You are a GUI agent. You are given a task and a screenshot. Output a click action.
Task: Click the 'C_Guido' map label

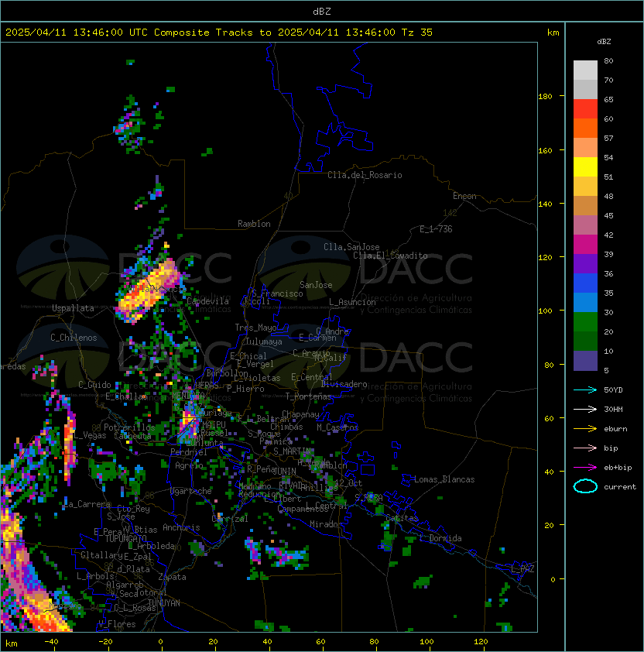pos(94,385)
